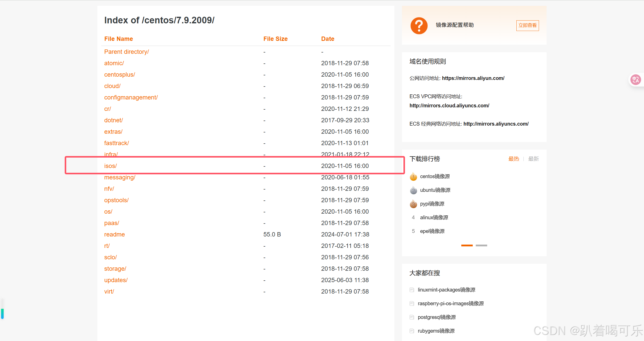644x341 pixels.
Task: Open postgresql镜像源 search link
Action: pos(436,317)
